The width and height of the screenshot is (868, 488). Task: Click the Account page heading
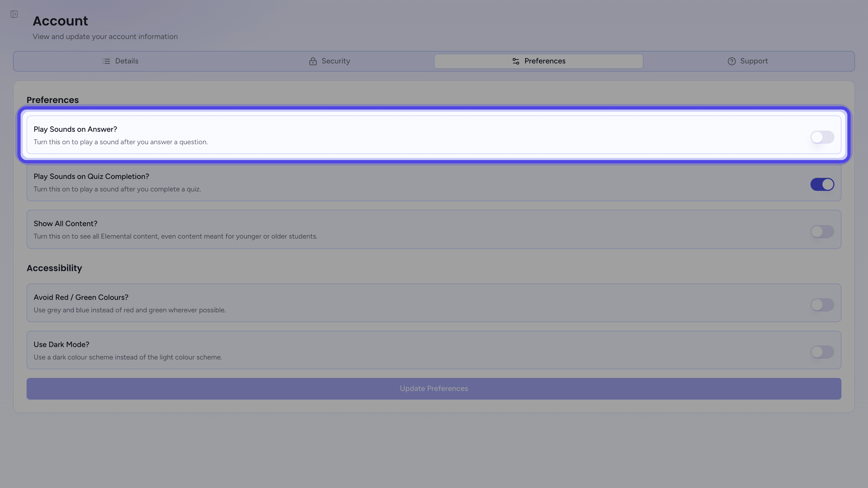pos(60,21)
